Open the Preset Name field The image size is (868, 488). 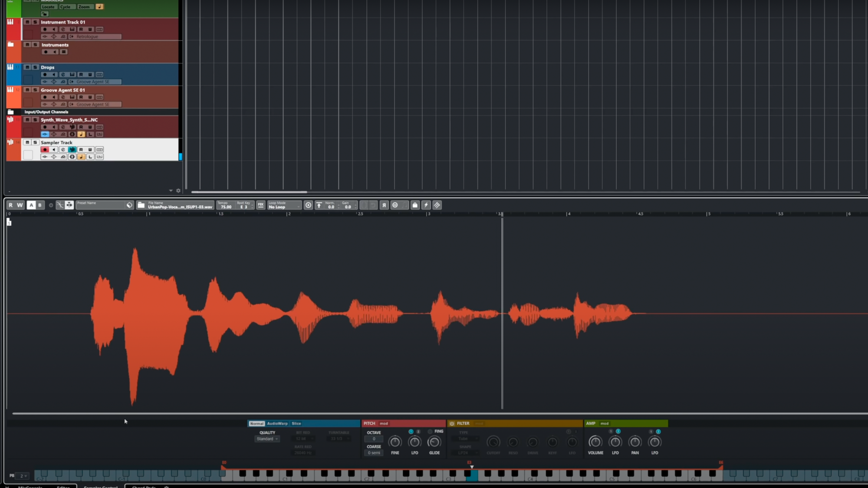pos(101,205)
